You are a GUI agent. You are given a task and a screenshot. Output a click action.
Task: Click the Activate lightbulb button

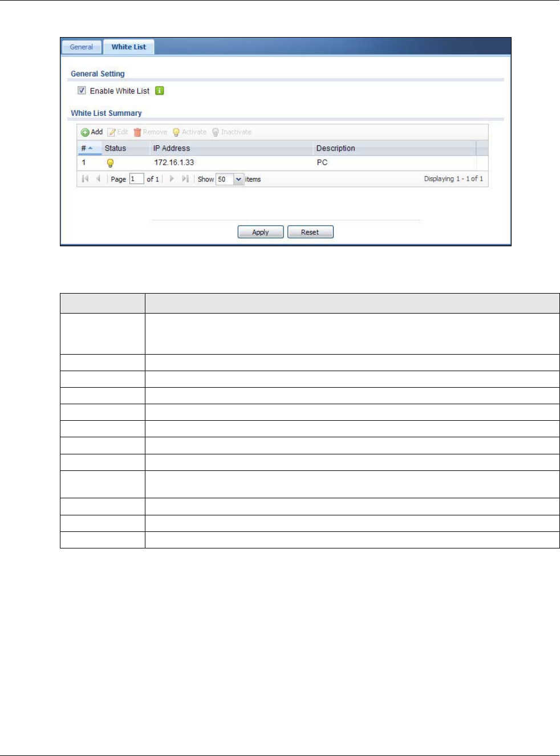pyautogui.click(x=189, y=132)
